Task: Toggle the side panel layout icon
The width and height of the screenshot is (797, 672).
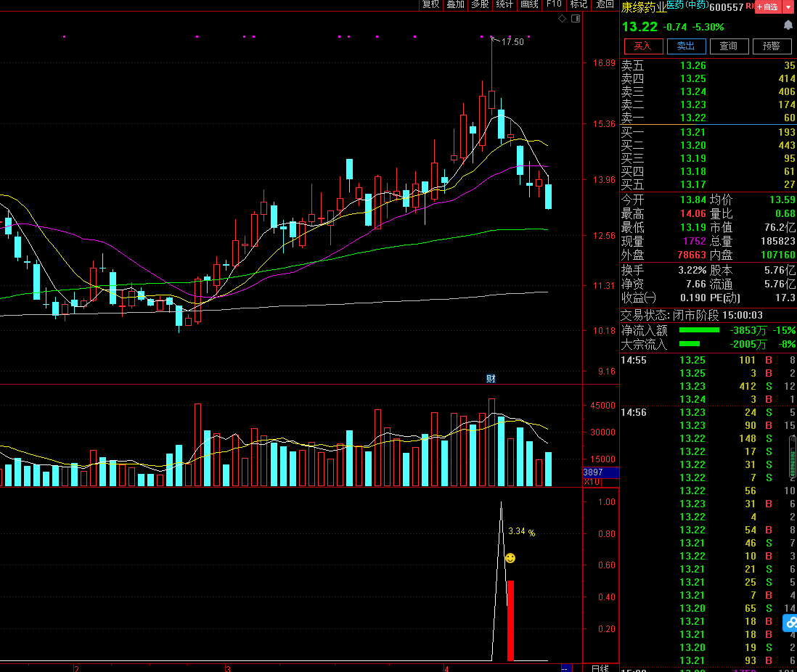Action: (576, 19)
